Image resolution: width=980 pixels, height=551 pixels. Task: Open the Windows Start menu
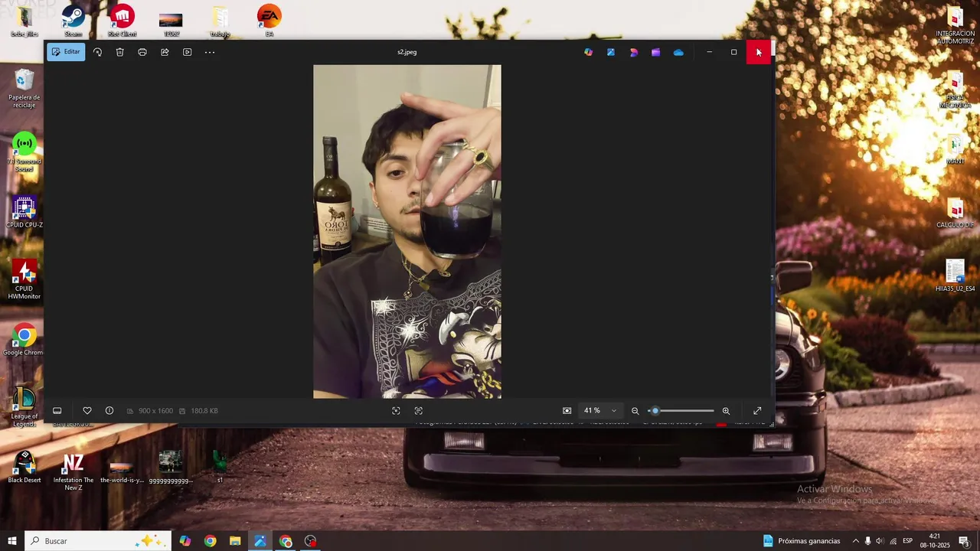12,541
